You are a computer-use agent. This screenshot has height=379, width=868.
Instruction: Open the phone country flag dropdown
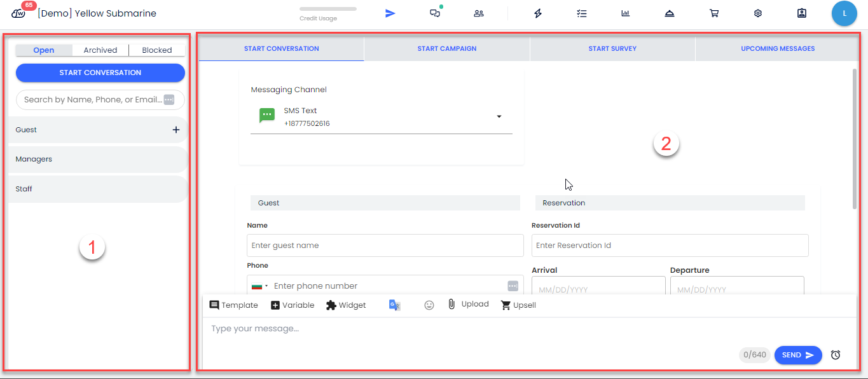pos(259,286)
